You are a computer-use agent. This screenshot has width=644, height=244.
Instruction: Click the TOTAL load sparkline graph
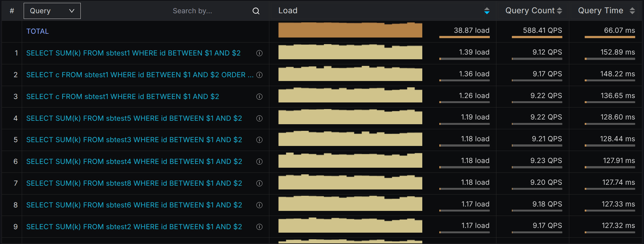tap(350, 30)
